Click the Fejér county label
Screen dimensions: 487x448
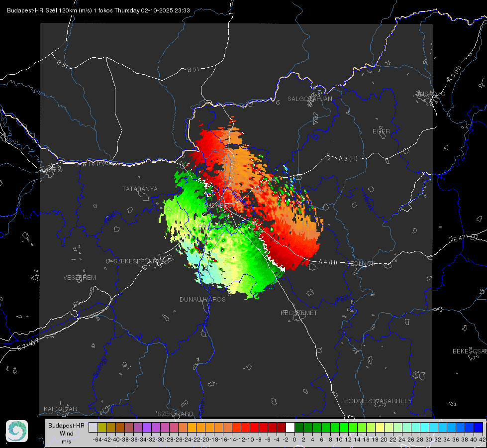pos(111,218)
